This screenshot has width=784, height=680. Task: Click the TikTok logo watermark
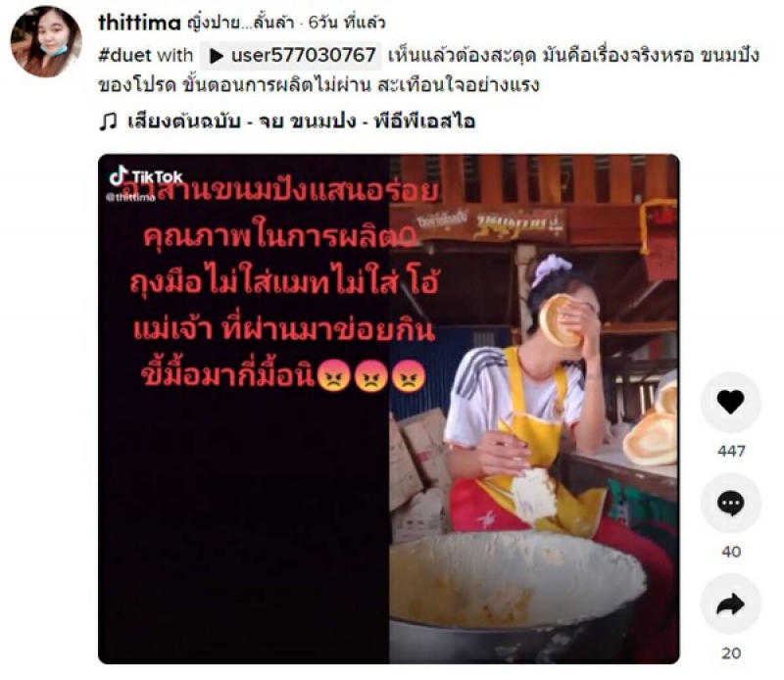[x=146, y=176]
